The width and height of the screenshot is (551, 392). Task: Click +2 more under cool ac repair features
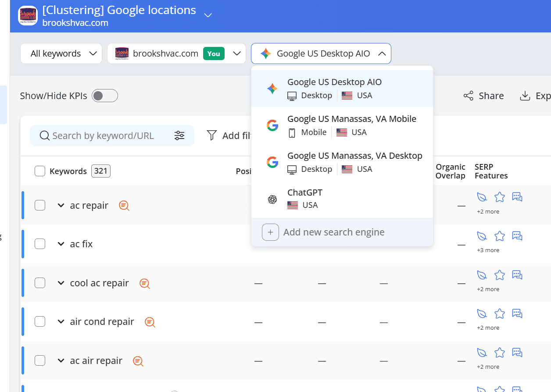(x=488, y=289)
